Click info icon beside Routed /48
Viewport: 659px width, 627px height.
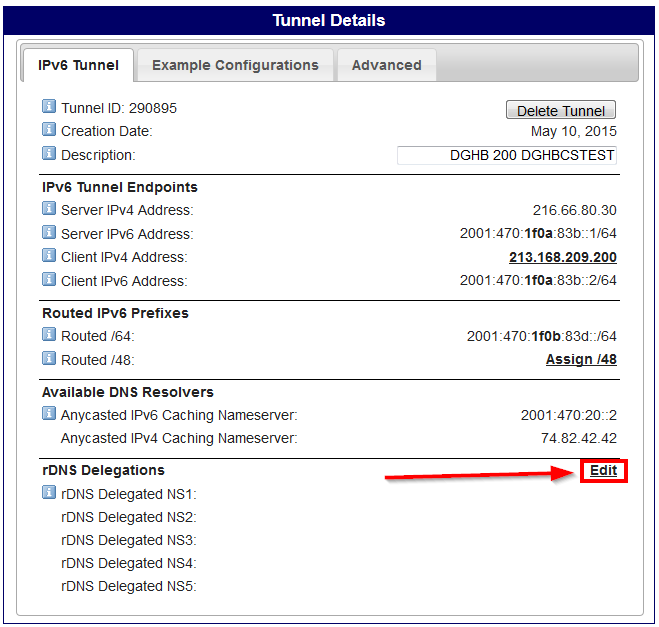(x=49, y=359)
